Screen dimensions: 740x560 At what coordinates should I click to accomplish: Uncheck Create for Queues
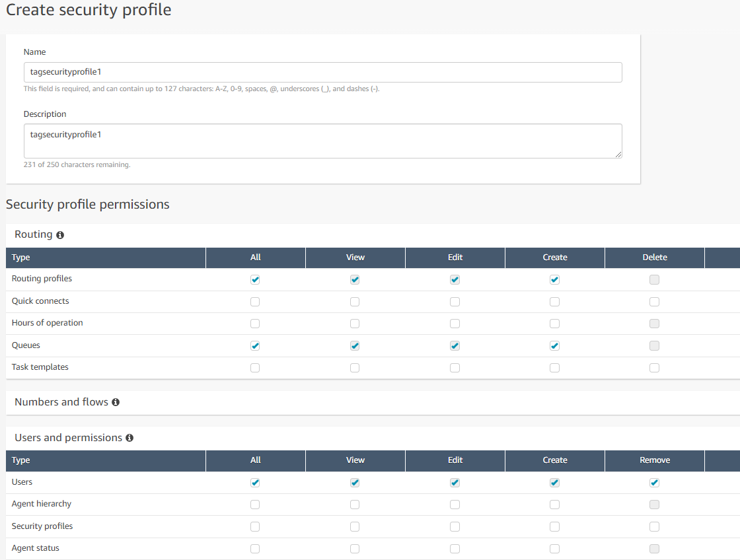coord(554,346)
